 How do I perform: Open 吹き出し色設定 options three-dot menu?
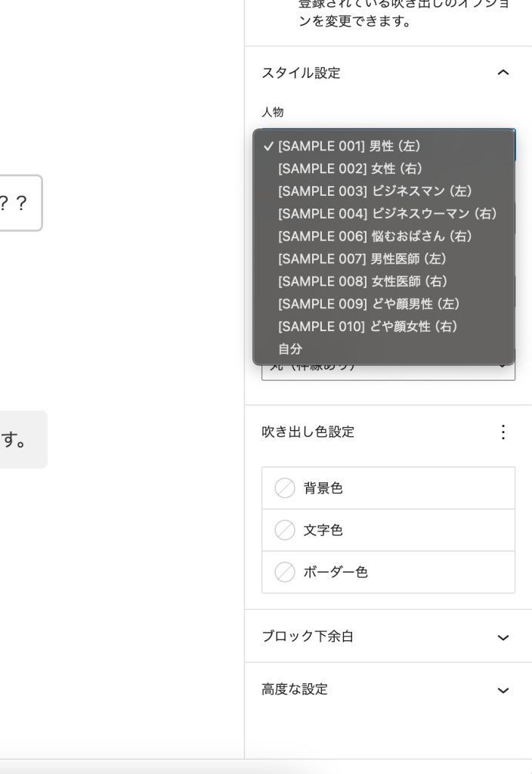pos(503,432)
